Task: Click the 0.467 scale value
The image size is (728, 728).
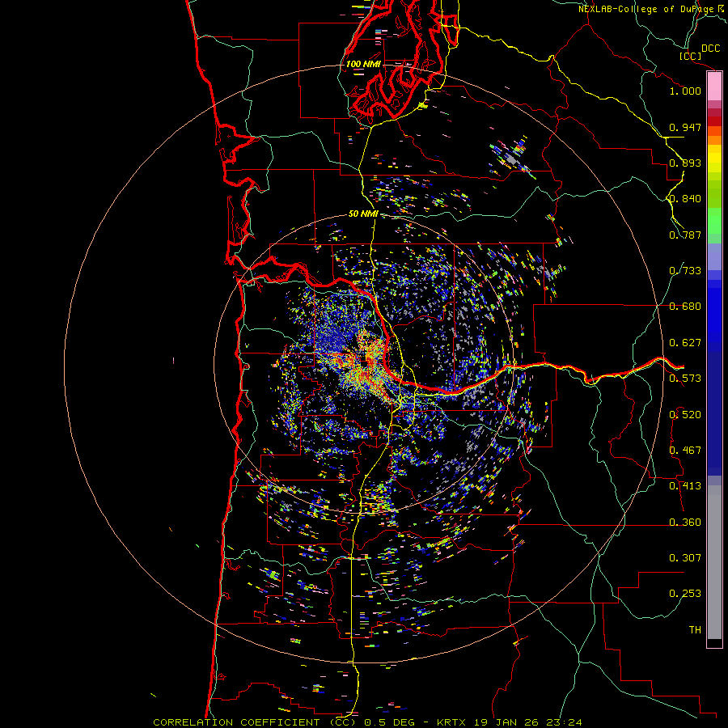Action: click(x=685, y=451)
